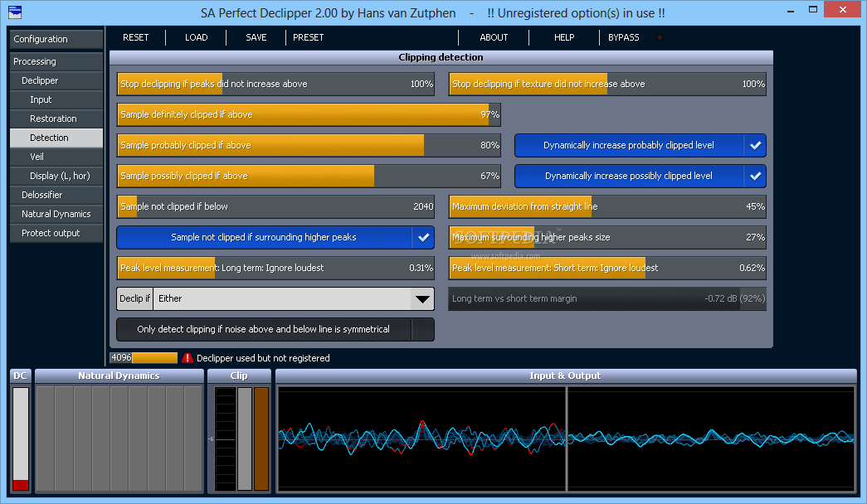Viewport: 867px width, 504px height.
Task: Open HELP
Action: click(x=564, y=37)
